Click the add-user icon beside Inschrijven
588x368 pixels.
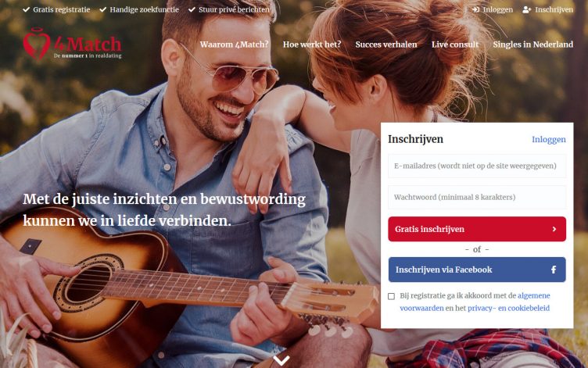tap(527, 9)
